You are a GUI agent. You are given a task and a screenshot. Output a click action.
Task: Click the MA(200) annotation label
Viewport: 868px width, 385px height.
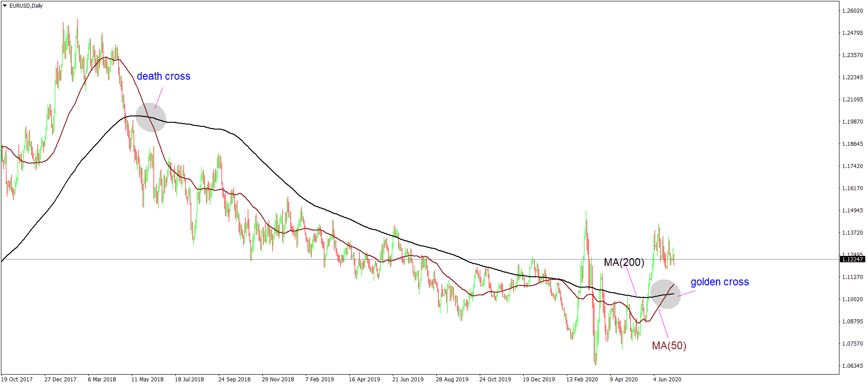pos(623,262)
